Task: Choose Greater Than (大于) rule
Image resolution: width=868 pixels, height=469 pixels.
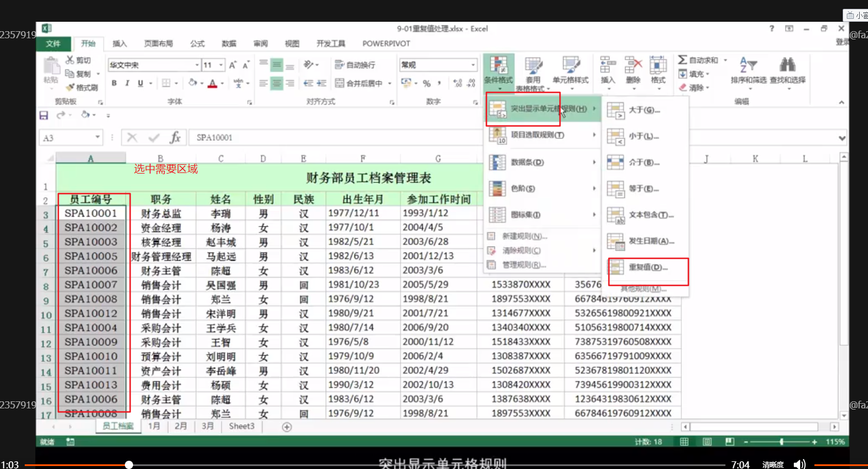Action: [645, 110]
